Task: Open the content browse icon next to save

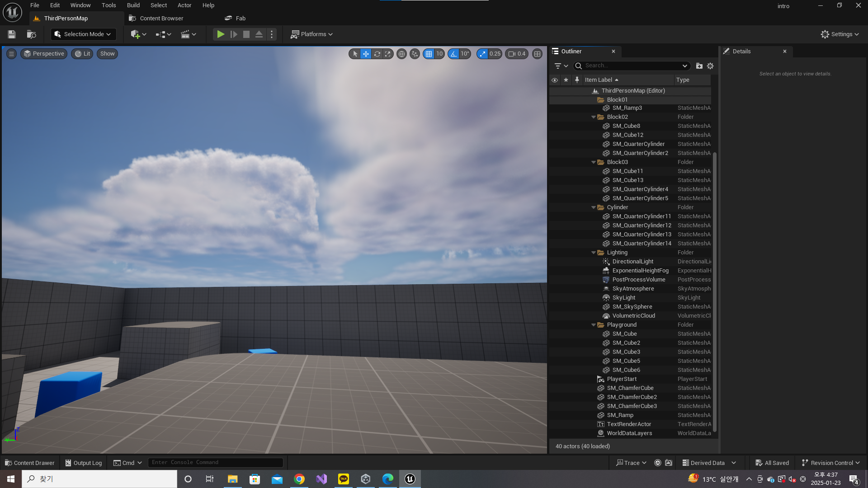Action: tap(31, 34)
